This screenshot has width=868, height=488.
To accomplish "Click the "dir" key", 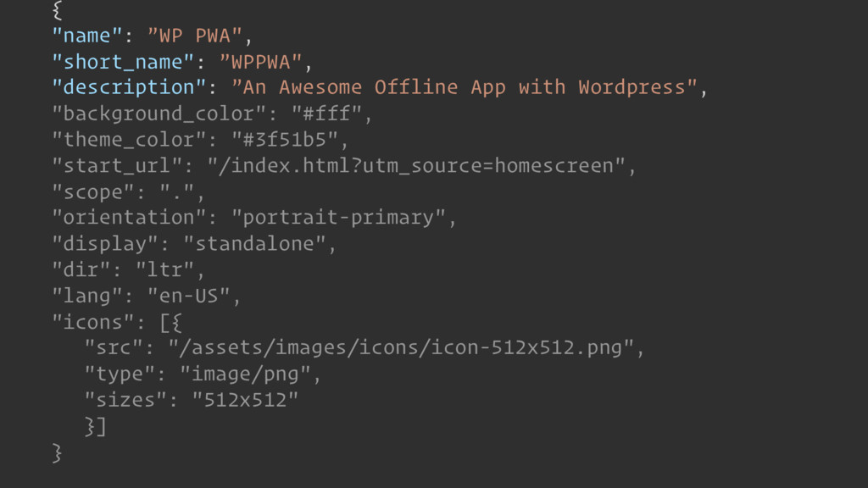I will pyautogui.click(x=81, y=270).
